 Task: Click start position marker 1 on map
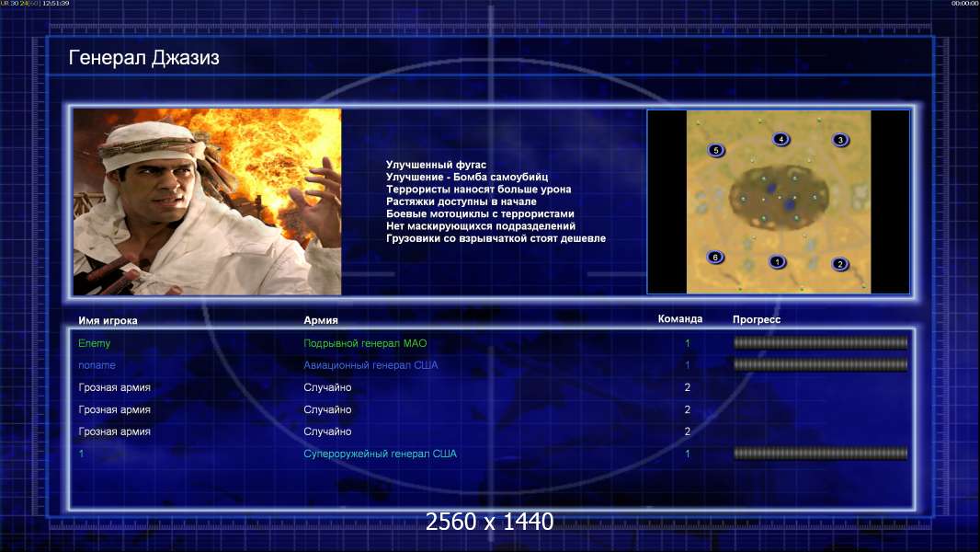777,262
